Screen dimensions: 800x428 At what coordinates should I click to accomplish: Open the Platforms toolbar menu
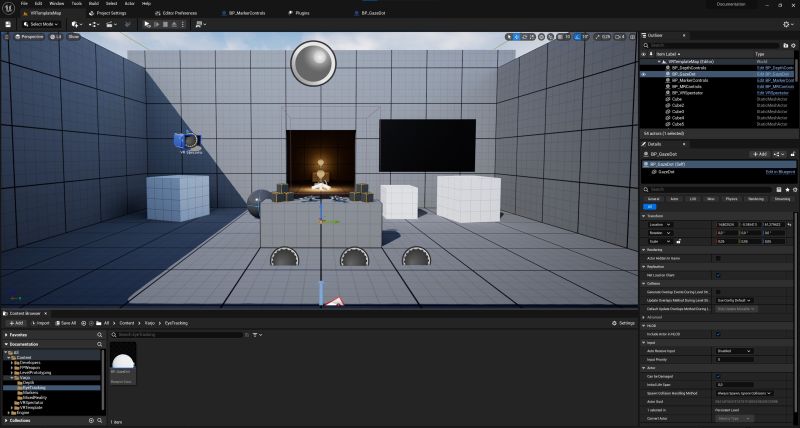pos(201,24)
